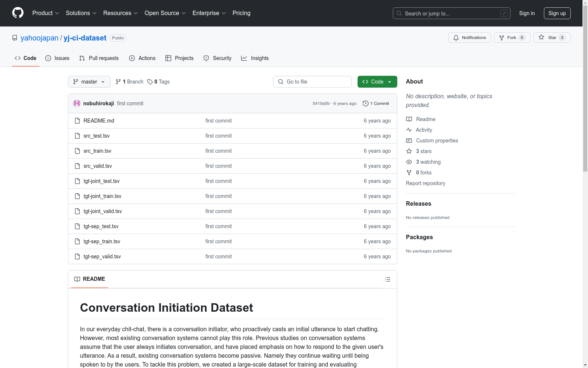Image resolution: width=588 pixels, height=368 pixels.
Task: Open the 5419a5b commit hash
Action: pos(321,103)
